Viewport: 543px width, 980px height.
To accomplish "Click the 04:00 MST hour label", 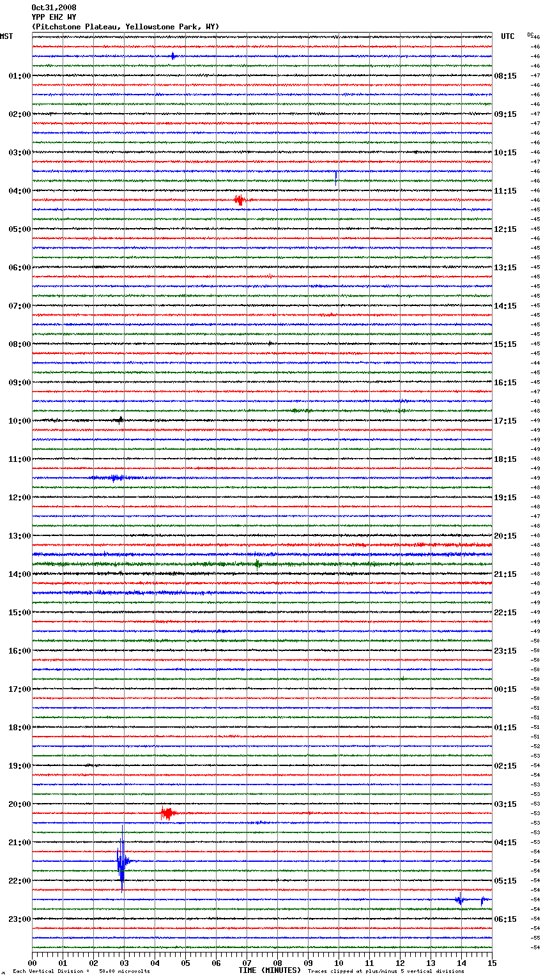I will [20, 191].
